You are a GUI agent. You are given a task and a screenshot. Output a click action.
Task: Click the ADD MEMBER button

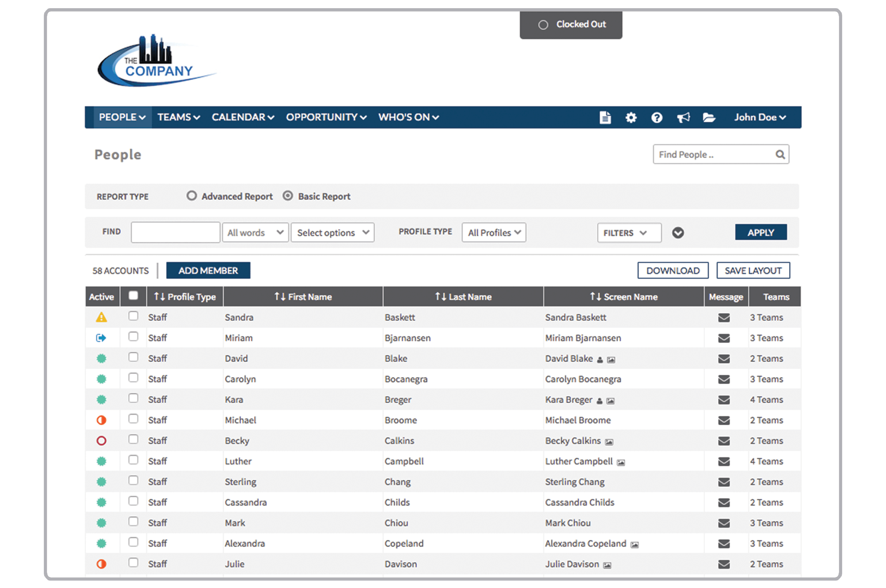(208, 271)
